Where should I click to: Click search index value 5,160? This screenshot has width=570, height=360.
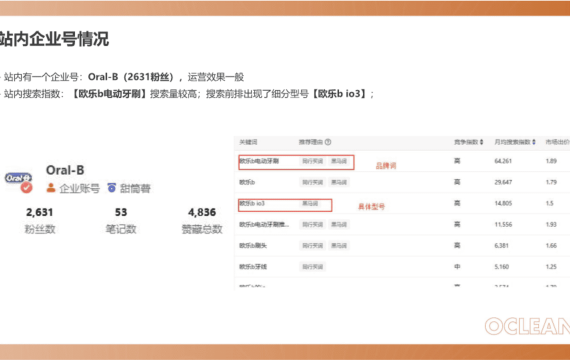click(x=501, y=267)
